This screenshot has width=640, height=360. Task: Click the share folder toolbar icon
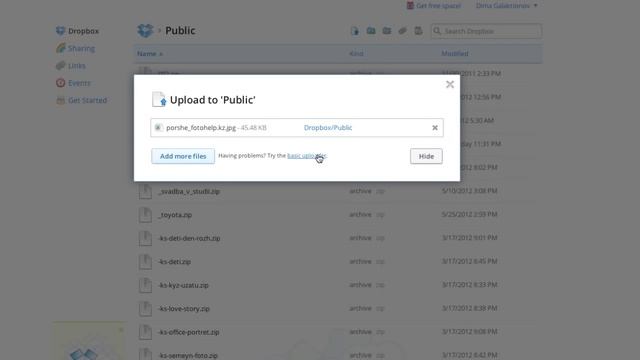point(387,31)
